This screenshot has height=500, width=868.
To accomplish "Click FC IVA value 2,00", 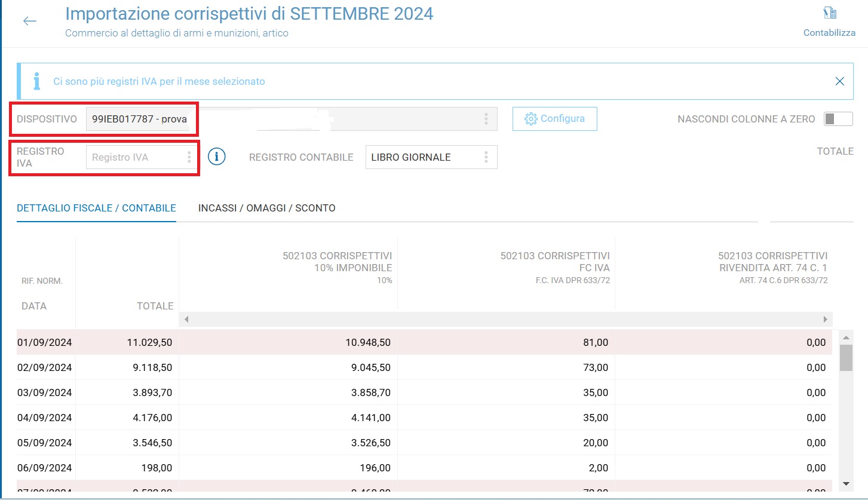I will 599,468.
